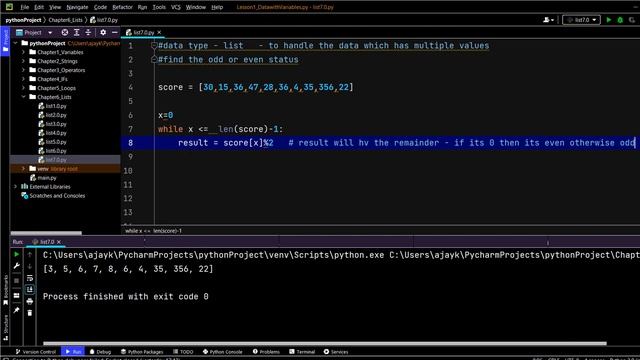Open Python Packages tool window
This screenshot has width=640, height=360.
click(142, 351)
